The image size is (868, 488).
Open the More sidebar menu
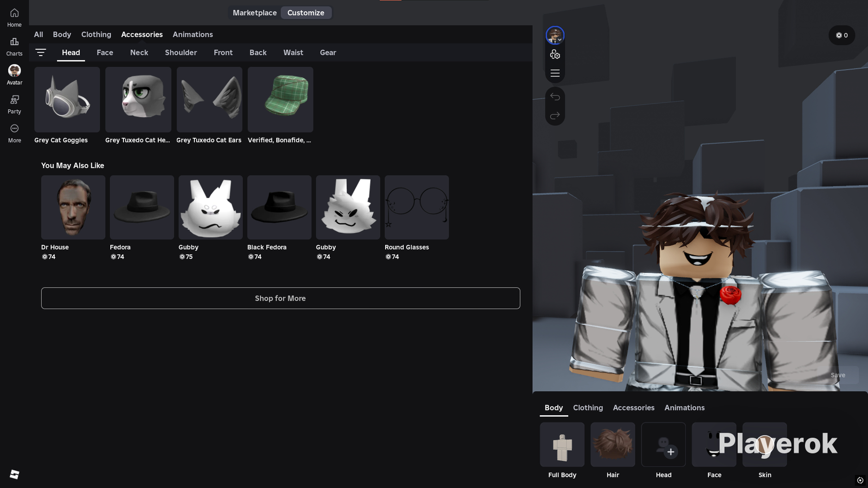click(x=14, y=133)
